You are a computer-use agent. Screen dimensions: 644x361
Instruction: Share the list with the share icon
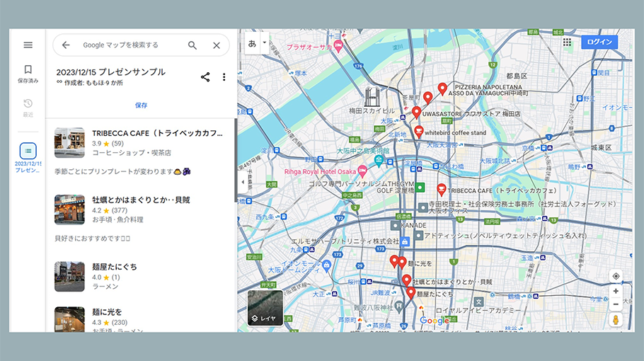[x=205, y=76]
